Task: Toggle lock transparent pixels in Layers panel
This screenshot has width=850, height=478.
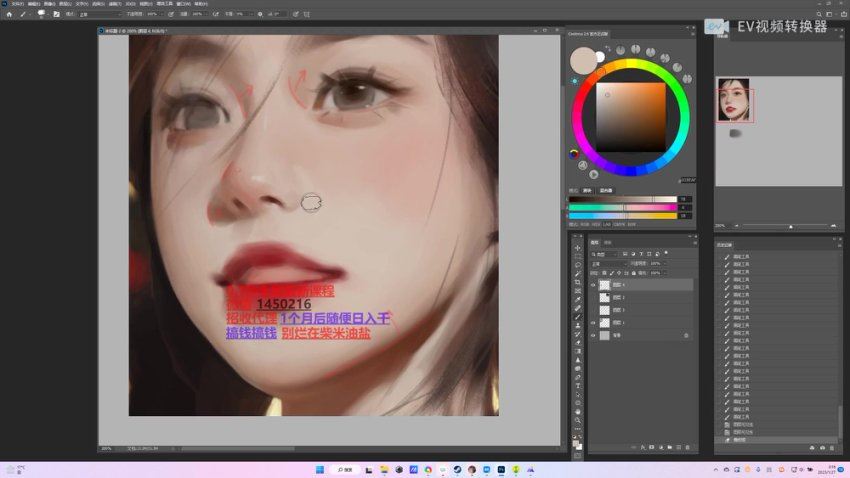Action: [x=605, y=273]
